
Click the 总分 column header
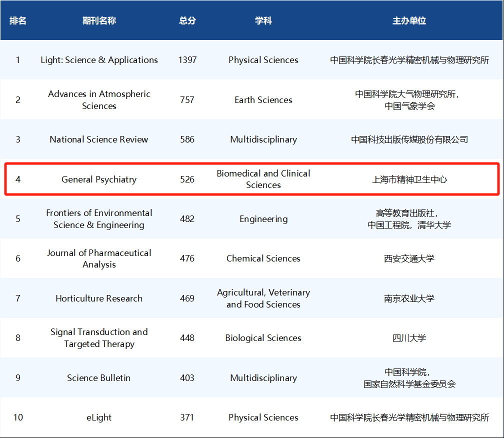187,20
